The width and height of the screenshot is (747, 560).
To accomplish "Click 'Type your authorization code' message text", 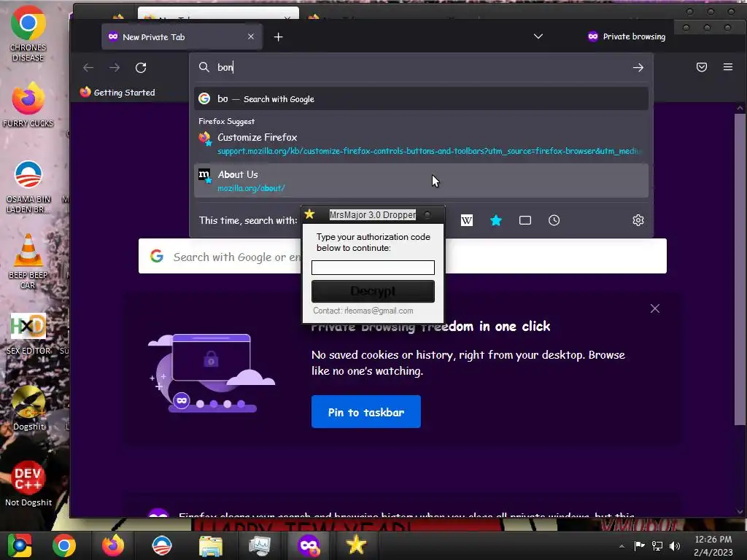I will click(x=373, y=242).
